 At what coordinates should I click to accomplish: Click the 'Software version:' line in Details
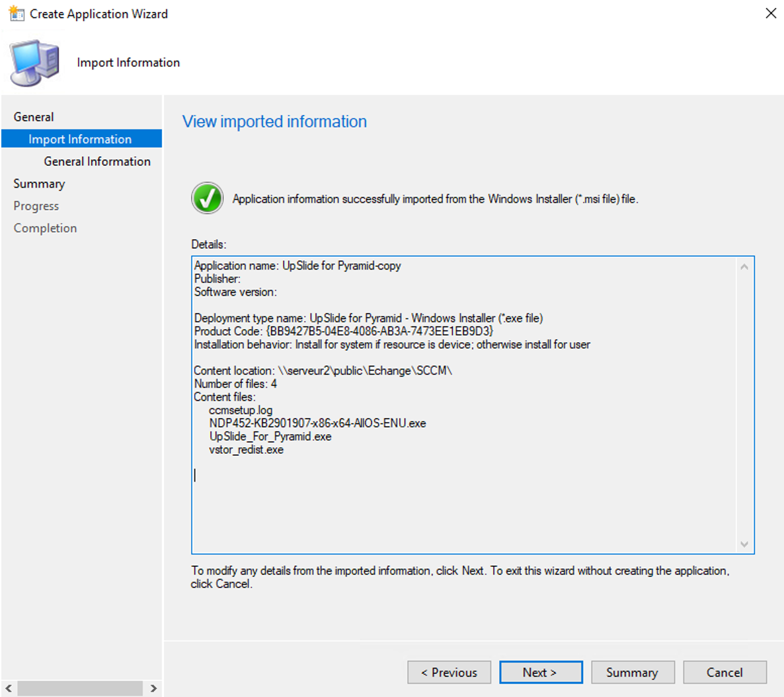(235, 292)
